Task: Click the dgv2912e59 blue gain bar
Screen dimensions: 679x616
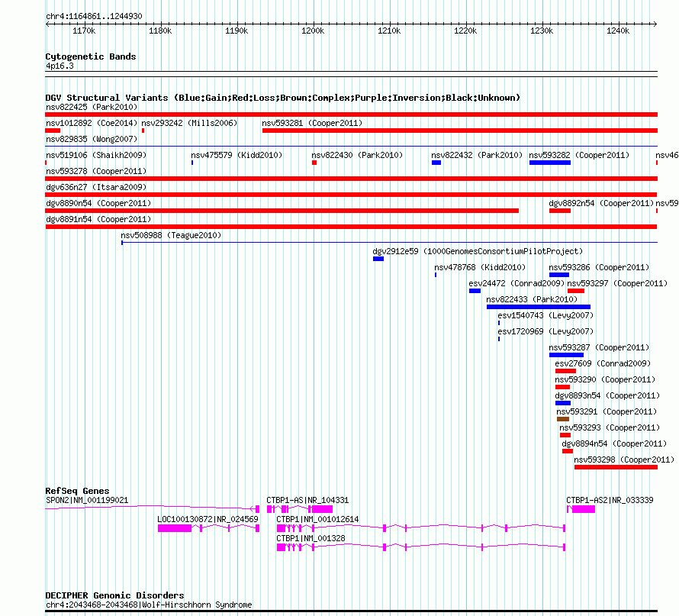Action: pos(378,259)
